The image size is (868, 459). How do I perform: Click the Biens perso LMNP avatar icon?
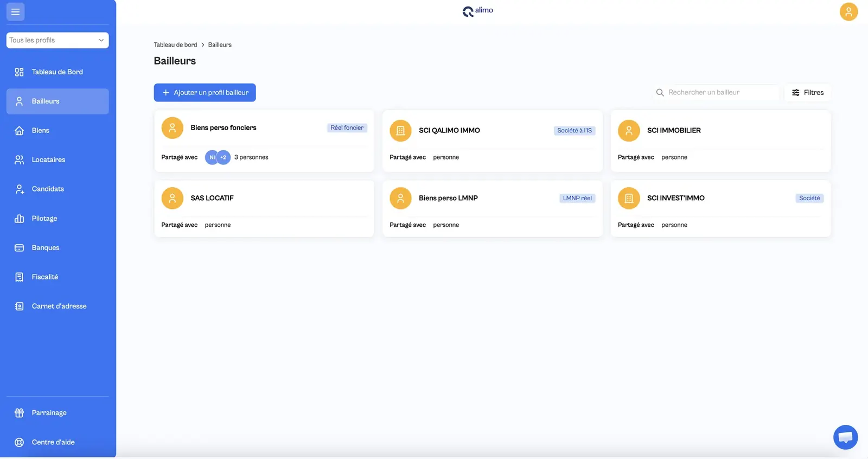tap(400, 199)
